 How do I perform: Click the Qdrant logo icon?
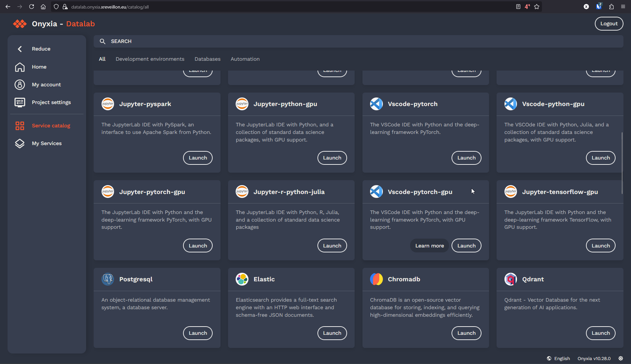510,279
